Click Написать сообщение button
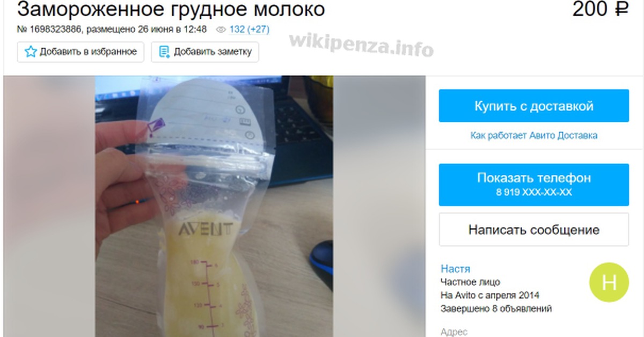The width and height of the screenshot is (644, 337). pyautogui.click(x=534, y=230)
